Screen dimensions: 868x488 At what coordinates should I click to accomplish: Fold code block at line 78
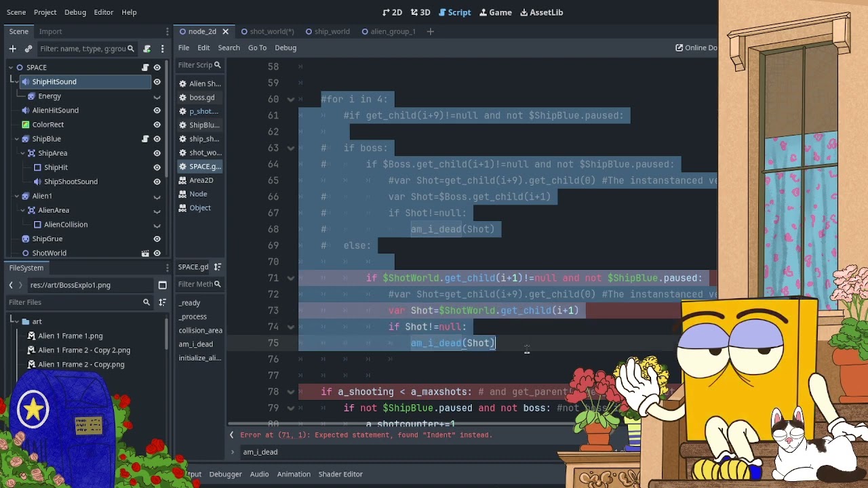(291, 392)
